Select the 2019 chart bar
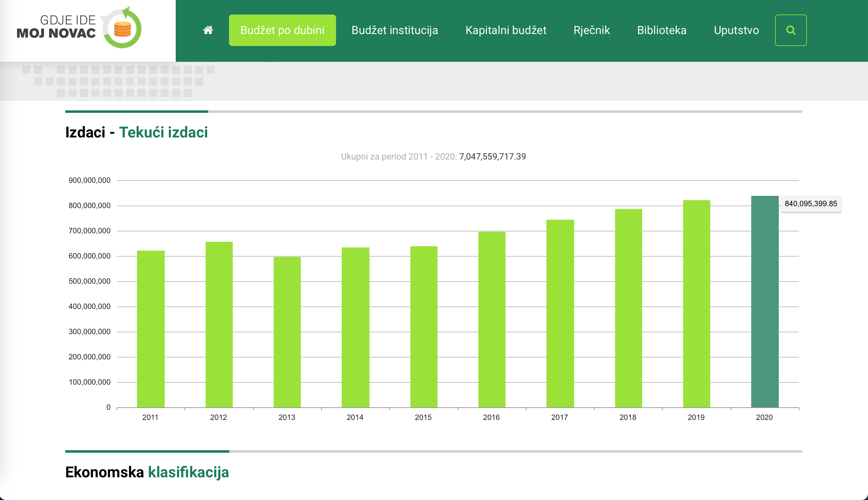The image size is (868, 500). [x=696, y=304]
